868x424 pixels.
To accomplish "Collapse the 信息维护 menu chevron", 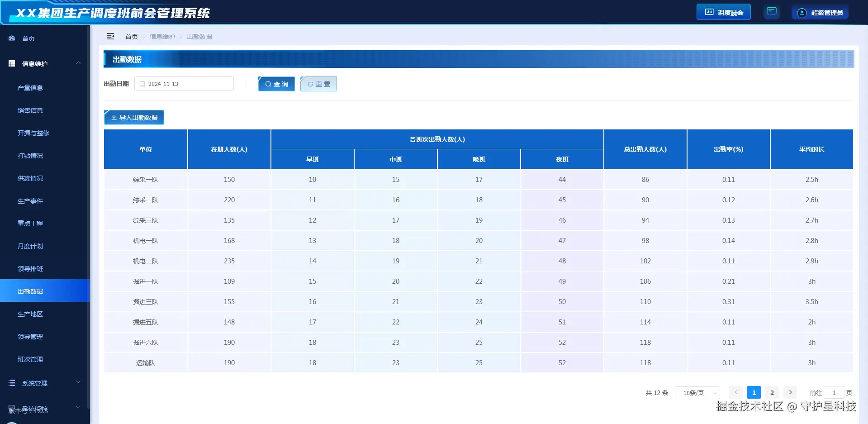I will tap(78, 63).
